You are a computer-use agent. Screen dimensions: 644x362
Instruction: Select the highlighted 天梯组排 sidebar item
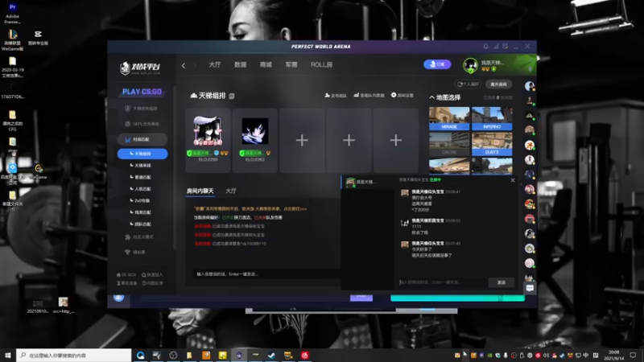142,154
